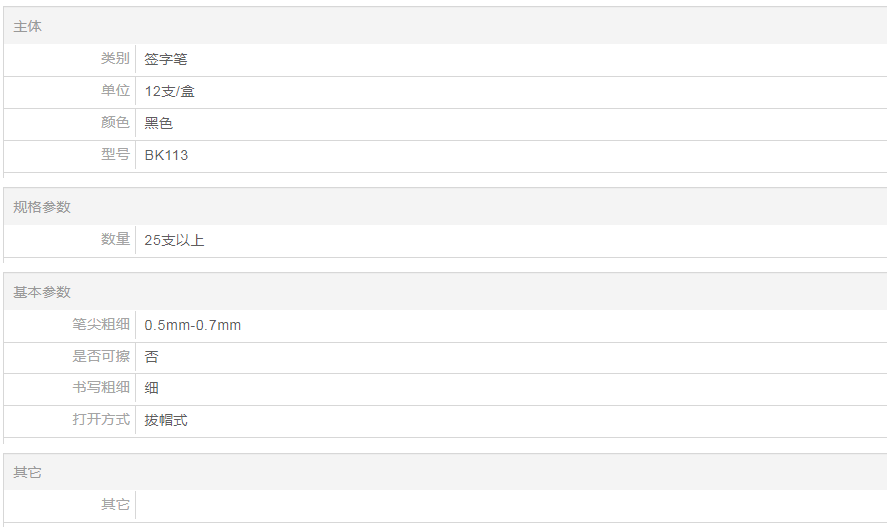Click the 黑色 color value
Image resolution: width=894 pixels, height=527 pixels.
[x=158, y=124]
